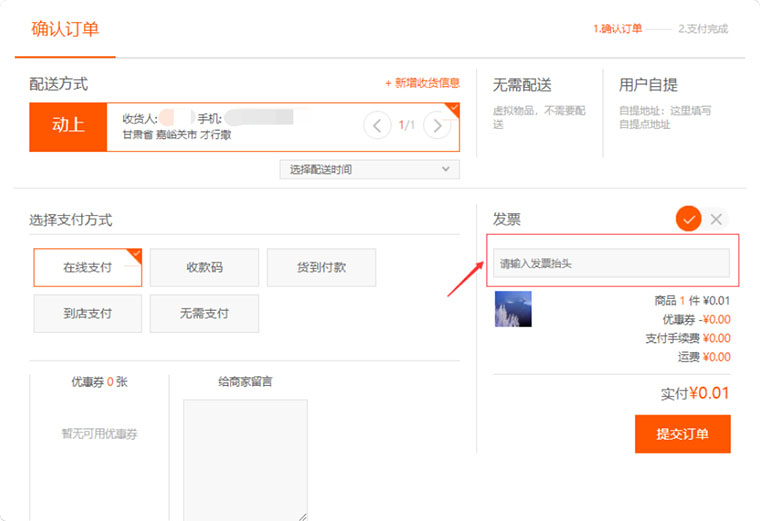The width and height of the screenshot is (760, 521).
Task: Focus the 请输入发票抬头 input field
Action: point(611,264)
